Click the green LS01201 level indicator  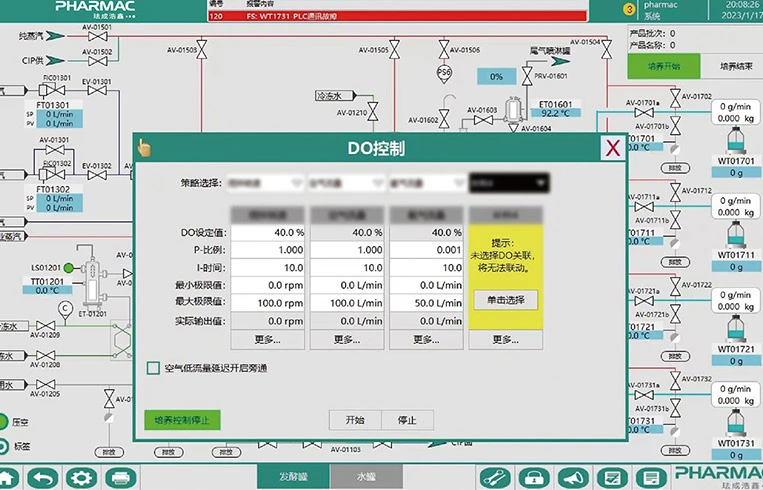(69, 268)
